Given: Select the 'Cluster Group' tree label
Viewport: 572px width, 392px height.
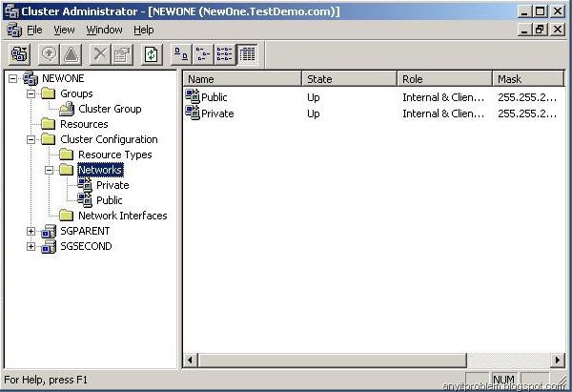Looking at the screenshot, I should [110, 109].
